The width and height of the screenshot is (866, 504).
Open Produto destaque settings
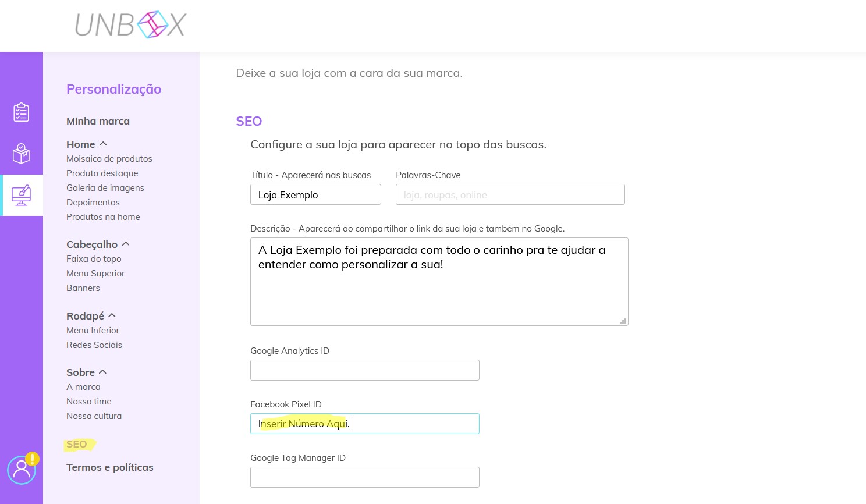[102, 173]
